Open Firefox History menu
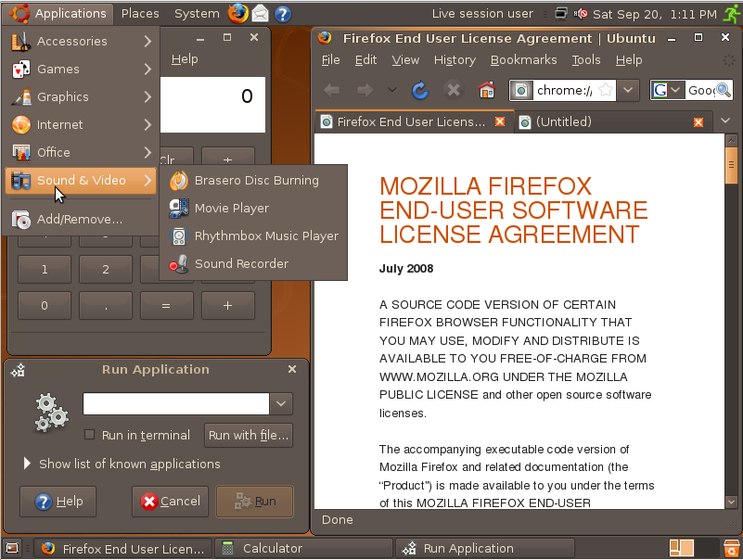The width and height of the screenshot is (743, 560). tap(455, 60)
